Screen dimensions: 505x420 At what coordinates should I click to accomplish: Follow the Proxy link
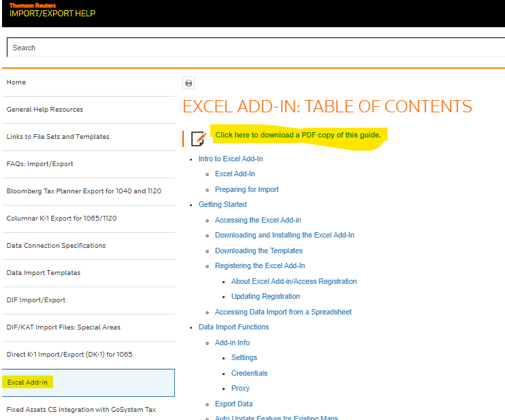click(240, 388)
